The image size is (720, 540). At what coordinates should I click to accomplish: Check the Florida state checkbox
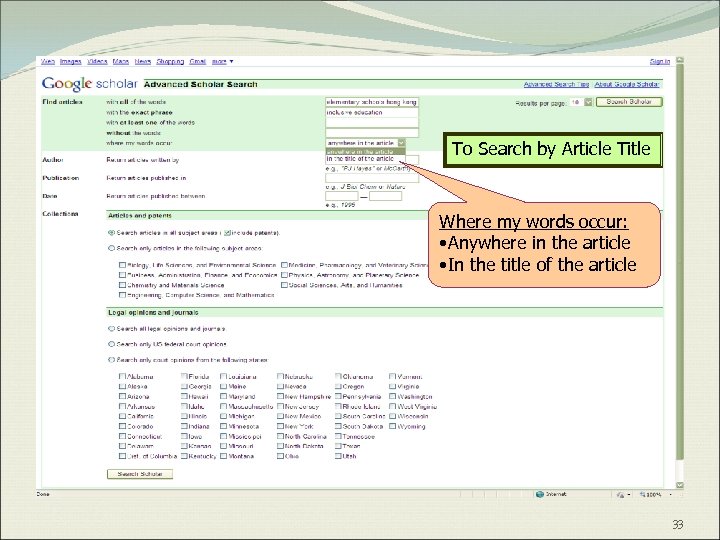tap(184, 377)
